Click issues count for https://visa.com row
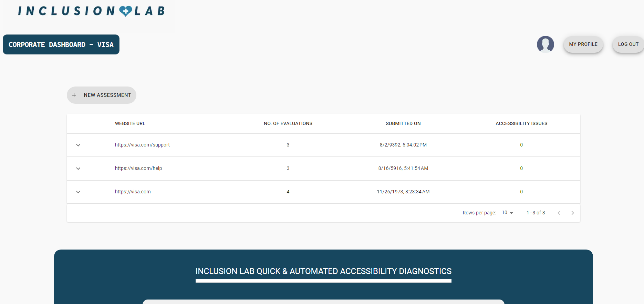The width and height of the screenshot is (644, 304). coord(521,192)
